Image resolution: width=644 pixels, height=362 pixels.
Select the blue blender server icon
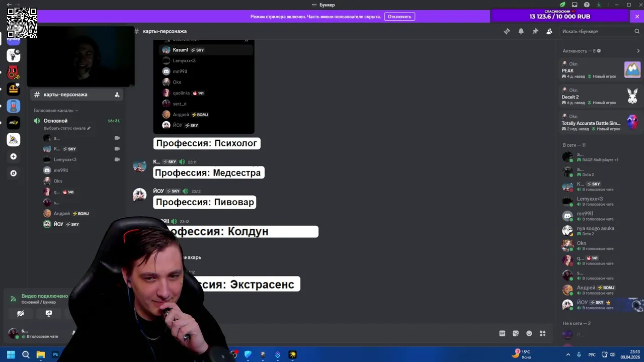coord(14,106)
